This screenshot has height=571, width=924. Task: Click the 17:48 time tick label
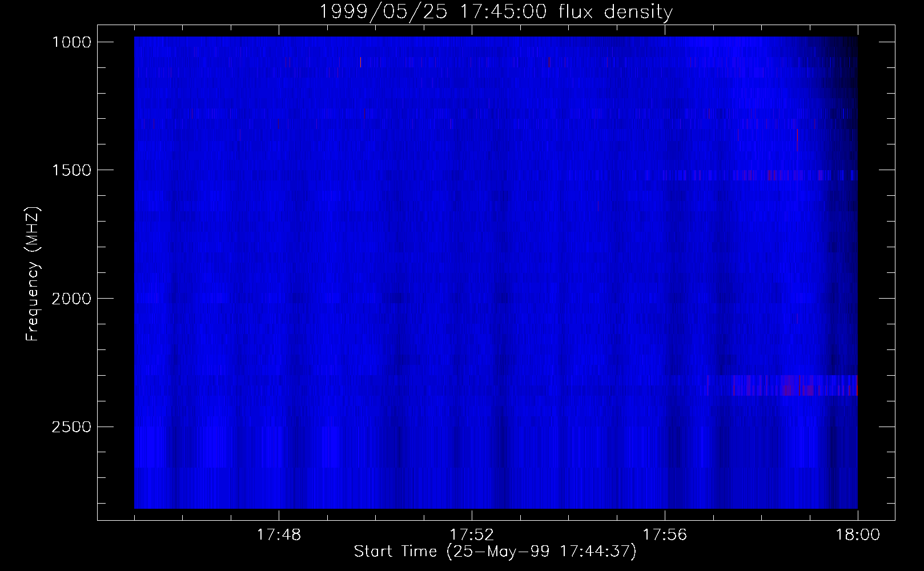click(x=279, y=536)
